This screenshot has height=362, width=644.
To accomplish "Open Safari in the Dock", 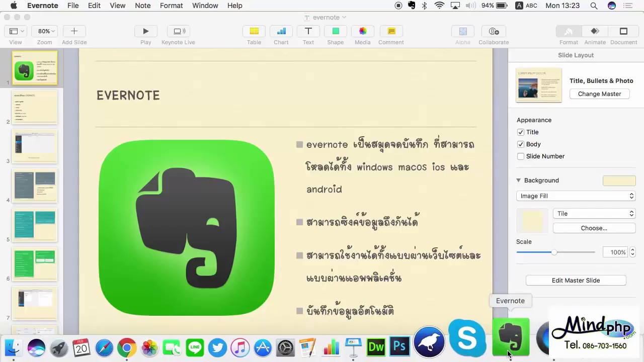I will (x=104, y=347).
